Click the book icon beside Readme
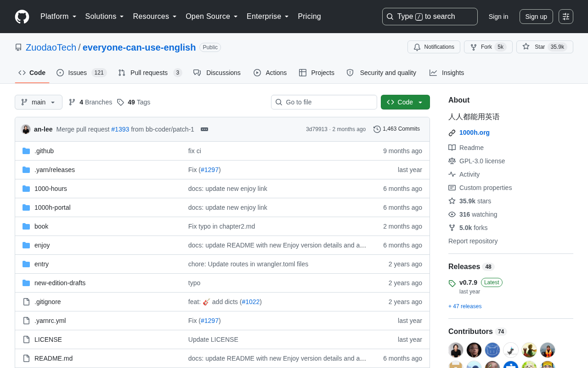This screenshot has height=368, width=588. 452,148
